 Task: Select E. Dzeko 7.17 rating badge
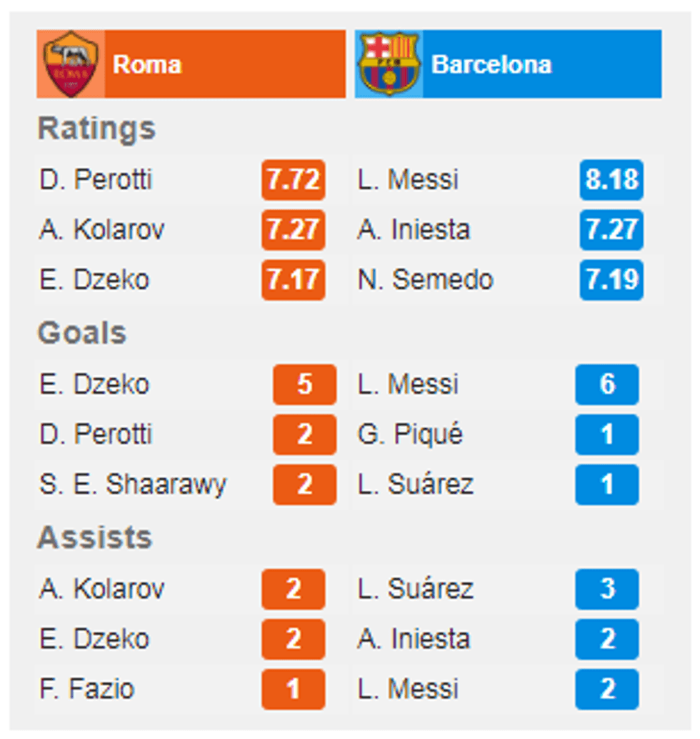point(294,280)
